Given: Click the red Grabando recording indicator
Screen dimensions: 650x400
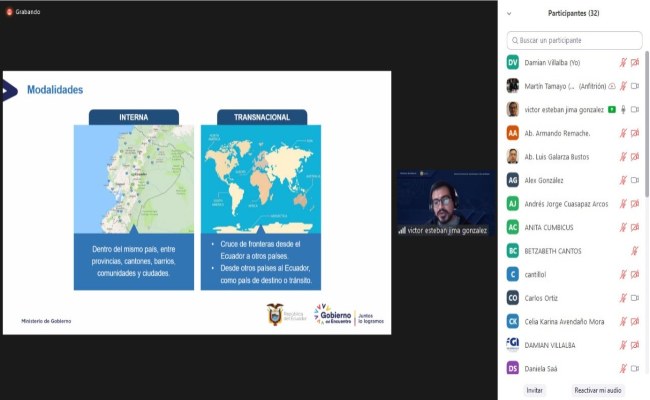Looking at the screenshot, I should (x=8, y=11).
